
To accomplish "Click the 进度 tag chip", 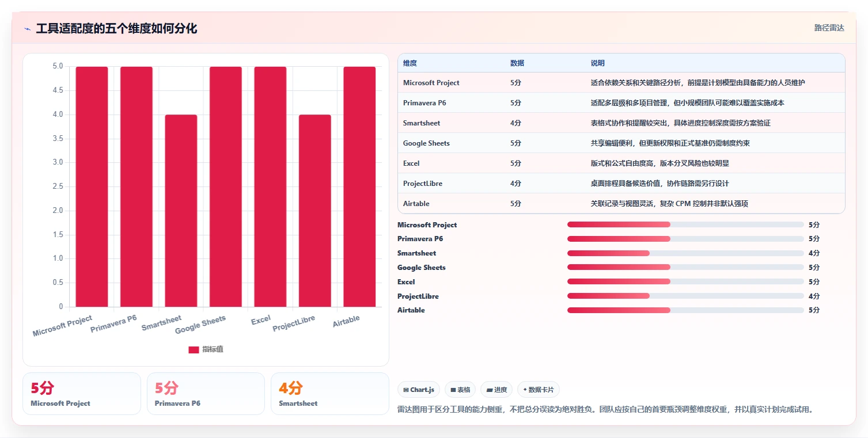I will (x=496, y=390).
